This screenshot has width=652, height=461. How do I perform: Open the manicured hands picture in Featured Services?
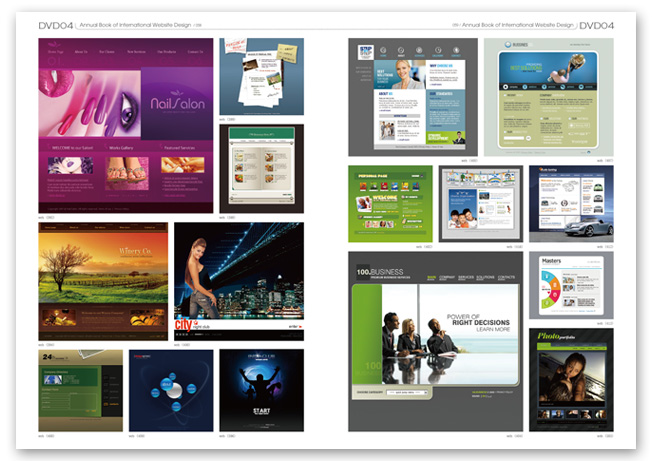(183, 165)
